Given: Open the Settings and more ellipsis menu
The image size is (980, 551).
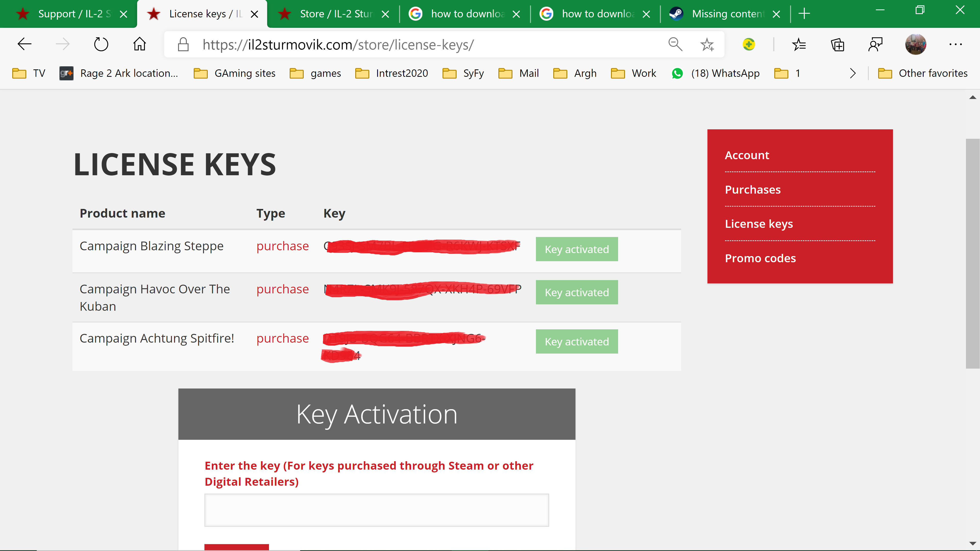Looking at the screenshot, I should click(x=955, y=44).
